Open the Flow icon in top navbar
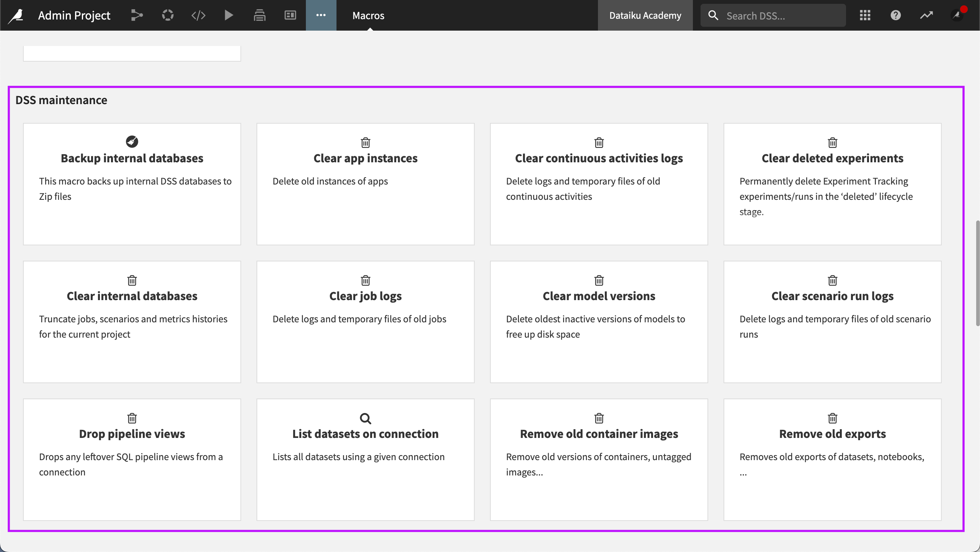980x552 pixels. (x=137, y=15)
